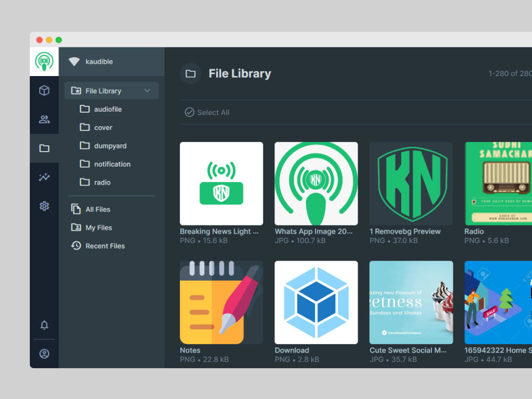
Task: Click the File Library folder icon in header
Action: pyautogui.click(x=190, y=74)
